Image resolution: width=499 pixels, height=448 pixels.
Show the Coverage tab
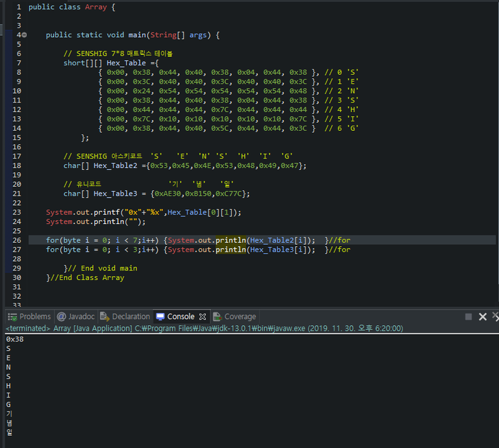pyautogui.click(x=235, y=316)
